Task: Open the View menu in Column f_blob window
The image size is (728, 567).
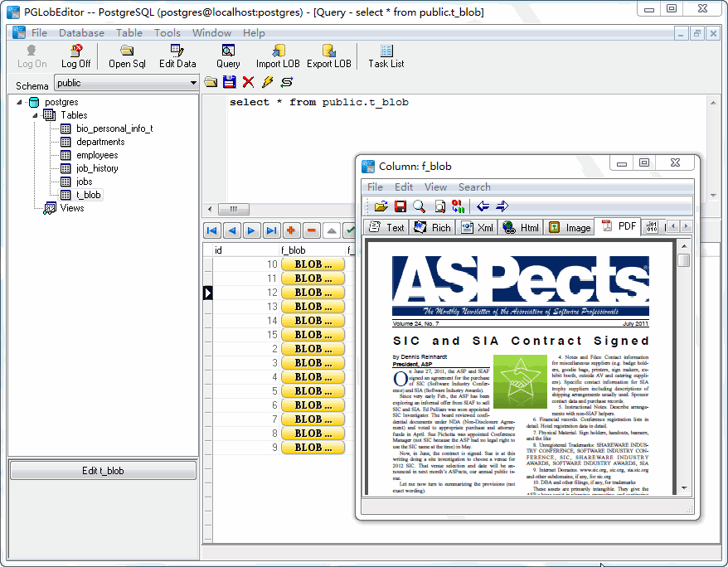Action: [x=435, y=187]
